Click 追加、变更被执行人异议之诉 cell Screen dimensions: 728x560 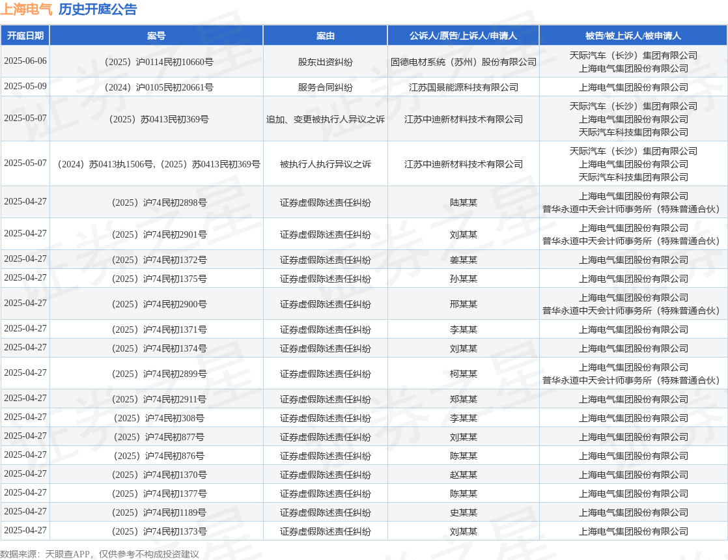click(x=326, y=119)
